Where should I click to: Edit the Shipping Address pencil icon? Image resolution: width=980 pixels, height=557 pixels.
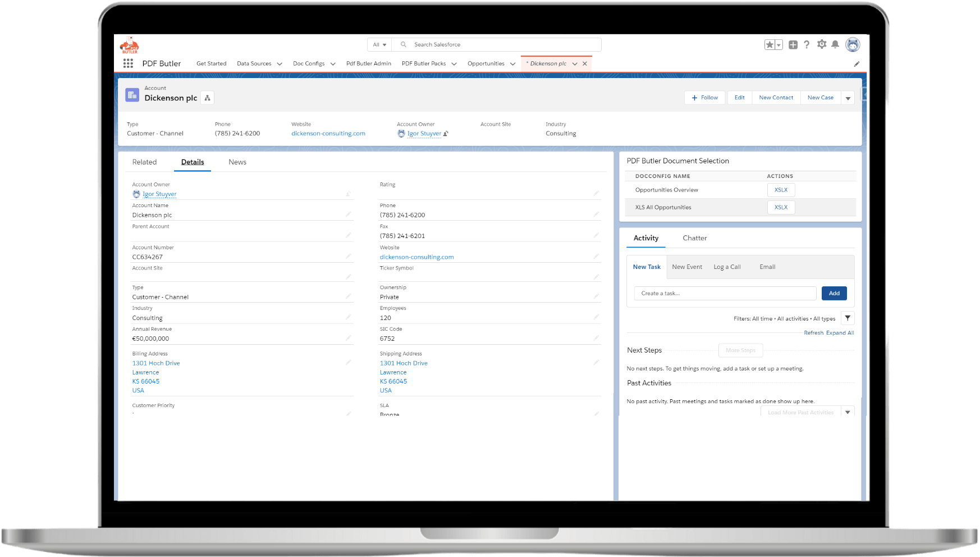[x=596, y=363]
